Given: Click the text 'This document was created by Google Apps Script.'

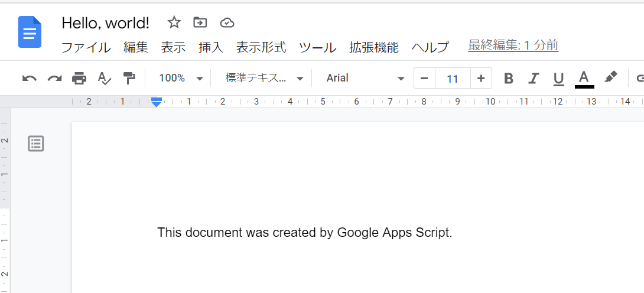Looking at the screenshot, I should click(x=305, y=233).
